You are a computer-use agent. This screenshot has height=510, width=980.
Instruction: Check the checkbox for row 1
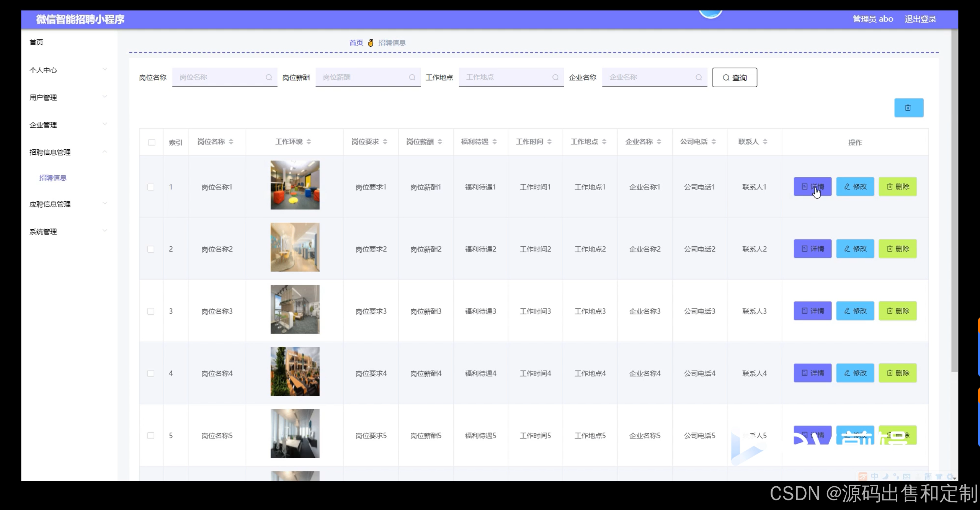[151, 187]
